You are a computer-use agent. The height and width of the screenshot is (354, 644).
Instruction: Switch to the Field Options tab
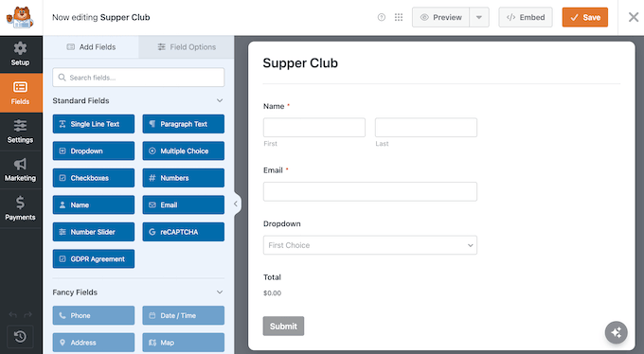point(187,46)
